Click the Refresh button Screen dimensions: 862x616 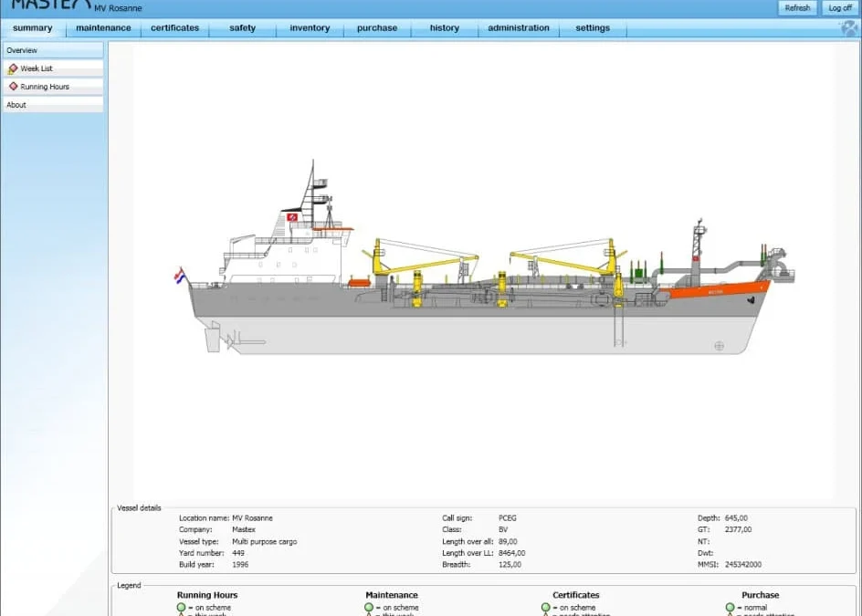pos(796,7)
